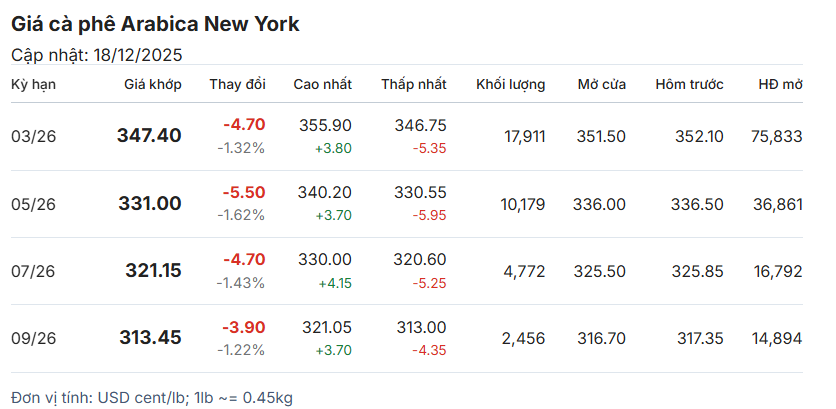Select the 'Thấp nhất' column header
Viewport: 836px width, 409px height.
pos(413,84)
